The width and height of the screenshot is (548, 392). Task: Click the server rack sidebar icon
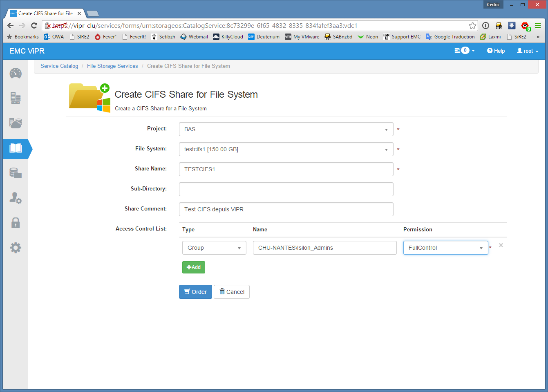(x=16, y=98)
